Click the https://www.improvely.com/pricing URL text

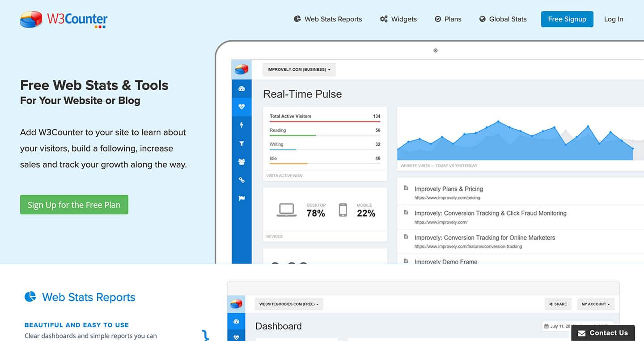pos(447,198)
